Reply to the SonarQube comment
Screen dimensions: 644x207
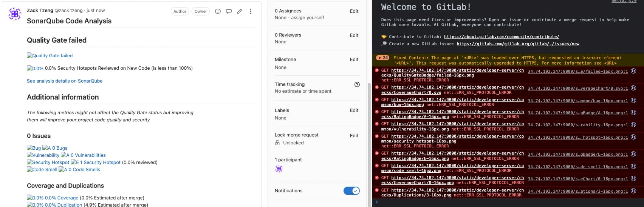(229, 11)
